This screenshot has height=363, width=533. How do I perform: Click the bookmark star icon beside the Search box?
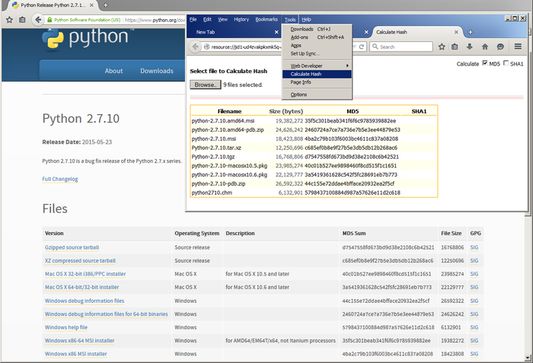(x=442, y=47)
